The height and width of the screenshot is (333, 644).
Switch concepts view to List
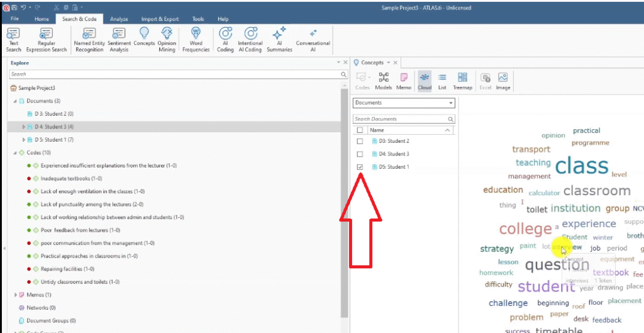tap(442, 81)
